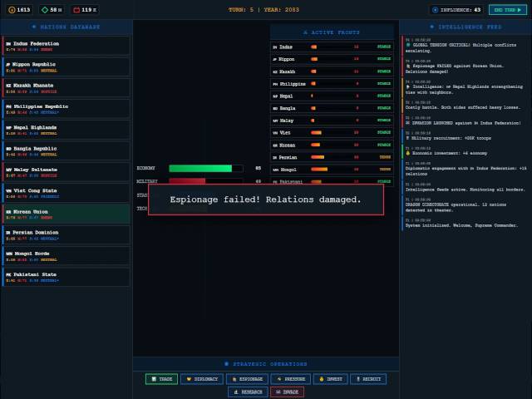Click the gold coin treasury icon
The image size is (532, 399).
point(12,10)
